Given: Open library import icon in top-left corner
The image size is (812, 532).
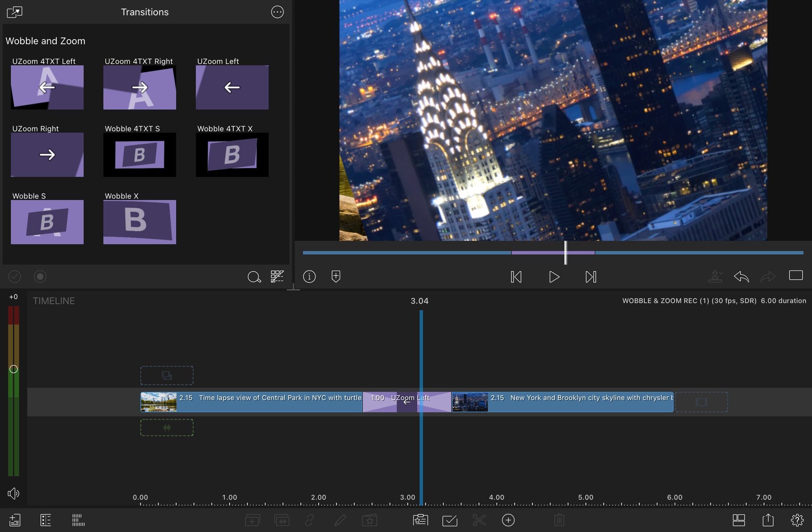Looking at the screenshot, I should pos(15,12).
